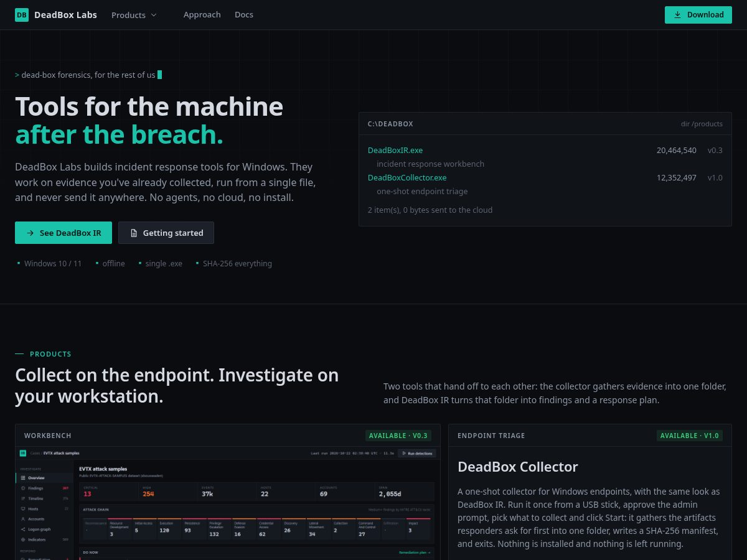Click the "after the breach." headline text
Image resolution: width=747 pixels, height=560 pixels.
pyautogui.click(x=119, y=134)
